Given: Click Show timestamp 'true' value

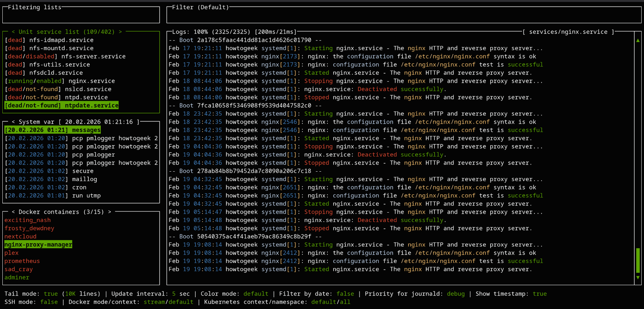Looking at the screenshot, I should tap(540, 294).
